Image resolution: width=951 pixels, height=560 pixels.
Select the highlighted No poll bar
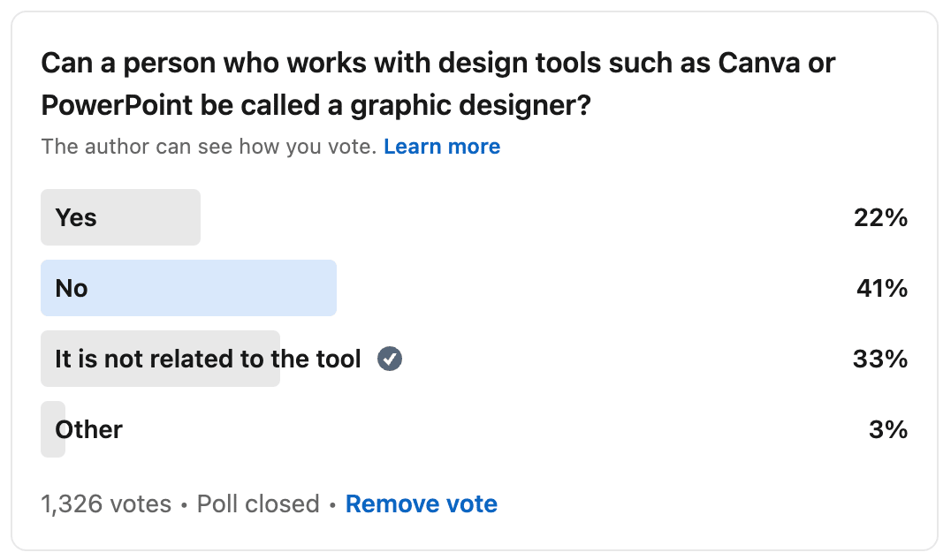(x=188, y=288)
